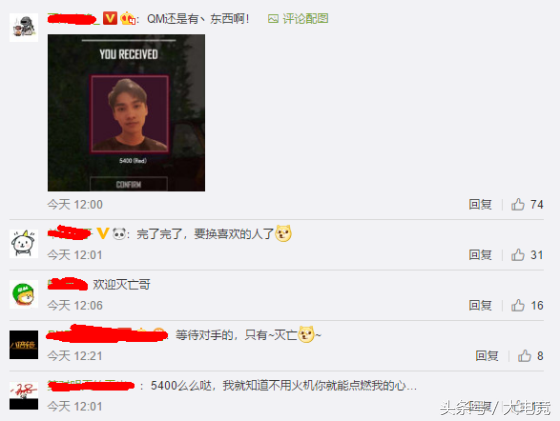
Task: Reply to the 12:00 comment via 回复
Action: click(480, 204)
